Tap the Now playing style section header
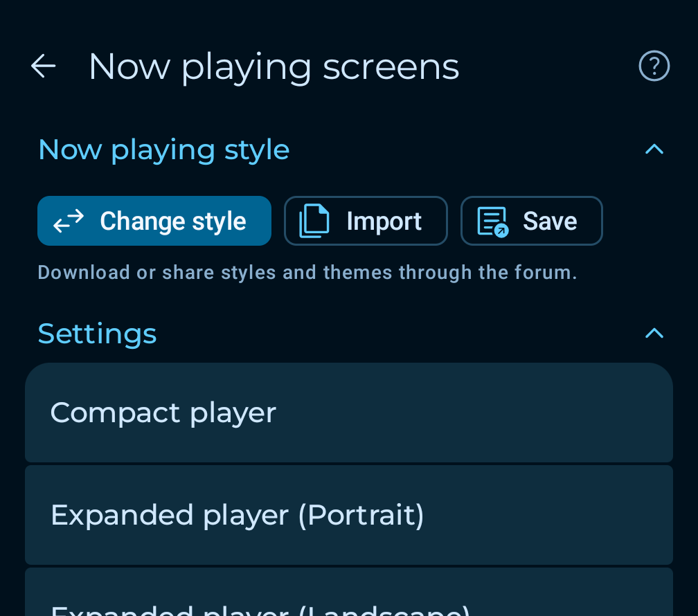 click(163, 150)
